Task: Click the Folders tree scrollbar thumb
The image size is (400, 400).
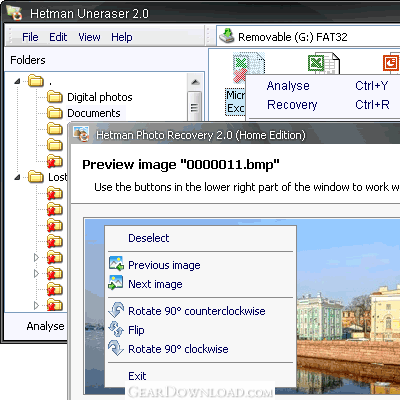Action: (195, 106)
